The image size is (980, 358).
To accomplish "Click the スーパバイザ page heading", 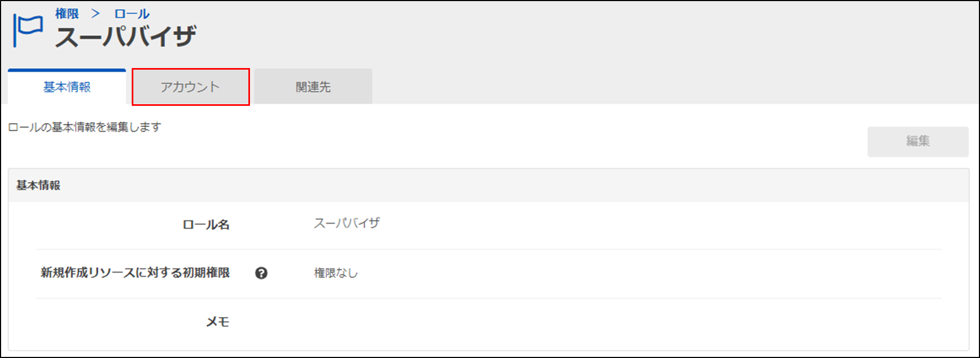I will coord(126,37).
